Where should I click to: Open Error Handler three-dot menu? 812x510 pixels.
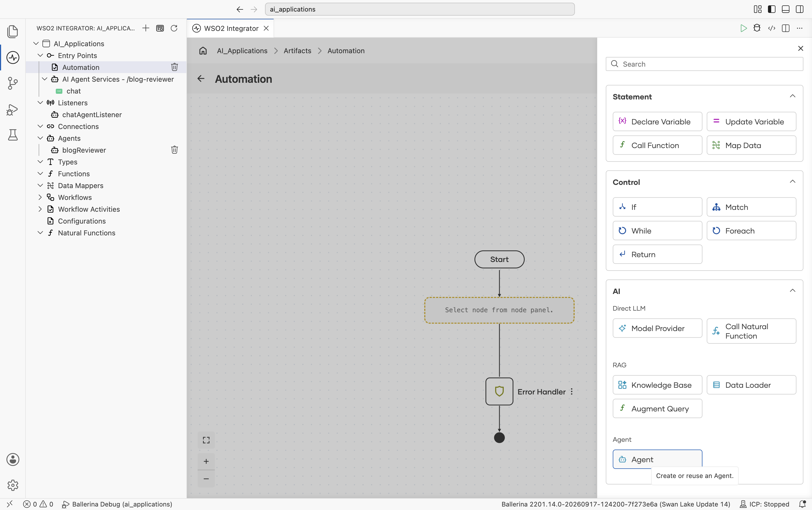[x=572, y=392]
